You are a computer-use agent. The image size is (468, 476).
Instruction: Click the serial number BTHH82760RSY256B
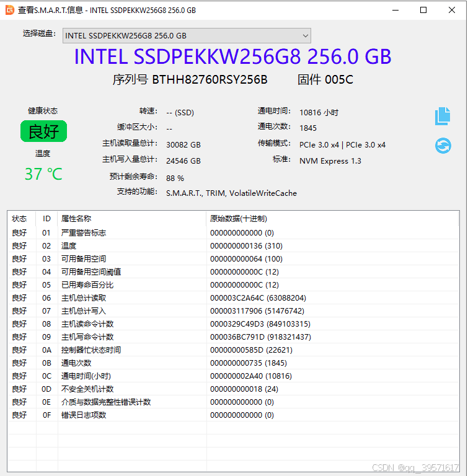(210, 80)
